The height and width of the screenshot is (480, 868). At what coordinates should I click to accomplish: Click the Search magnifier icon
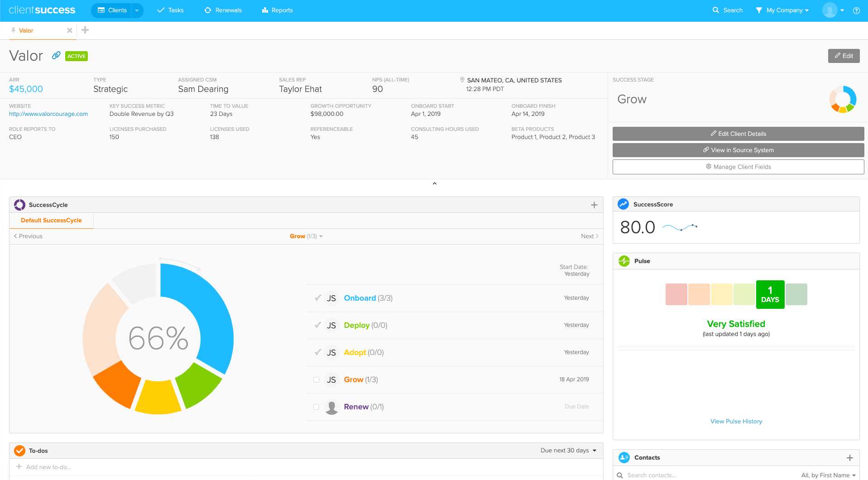tap(715, 10)
